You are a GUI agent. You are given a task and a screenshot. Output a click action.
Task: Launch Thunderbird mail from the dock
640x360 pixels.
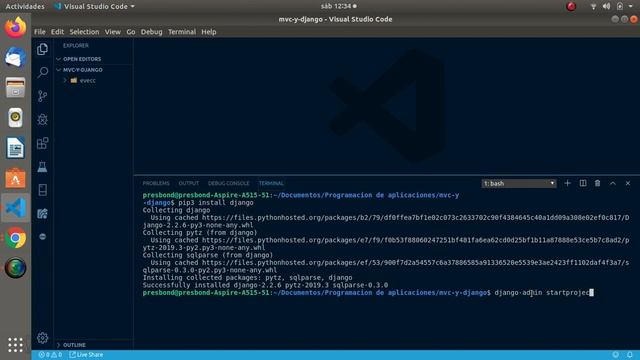(x=16, y=58)
